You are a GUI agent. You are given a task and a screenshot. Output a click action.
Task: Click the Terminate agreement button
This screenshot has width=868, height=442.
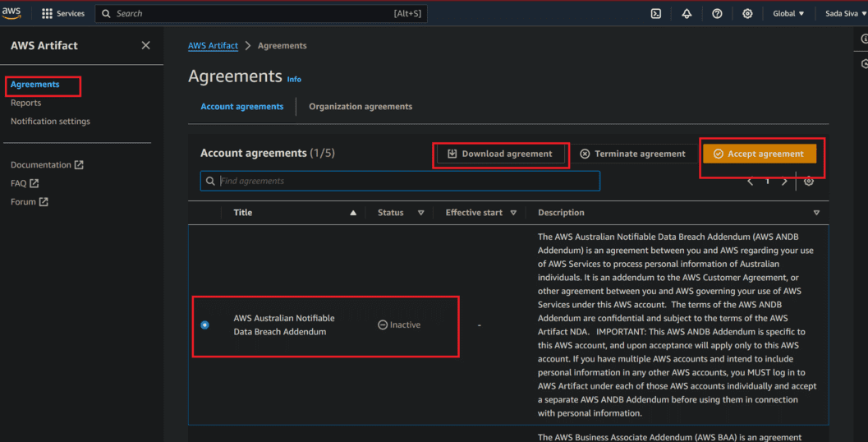point(632,154)
